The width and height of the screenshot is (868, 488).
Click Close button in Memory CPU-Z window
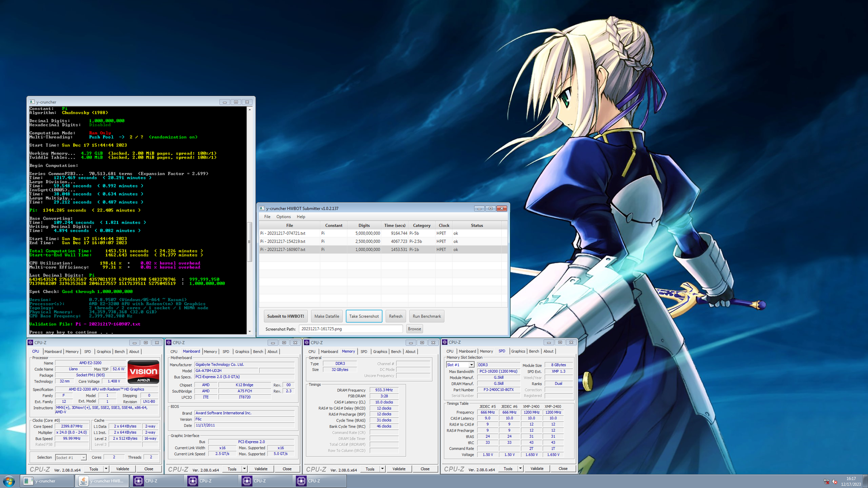(x=425, y=469)
